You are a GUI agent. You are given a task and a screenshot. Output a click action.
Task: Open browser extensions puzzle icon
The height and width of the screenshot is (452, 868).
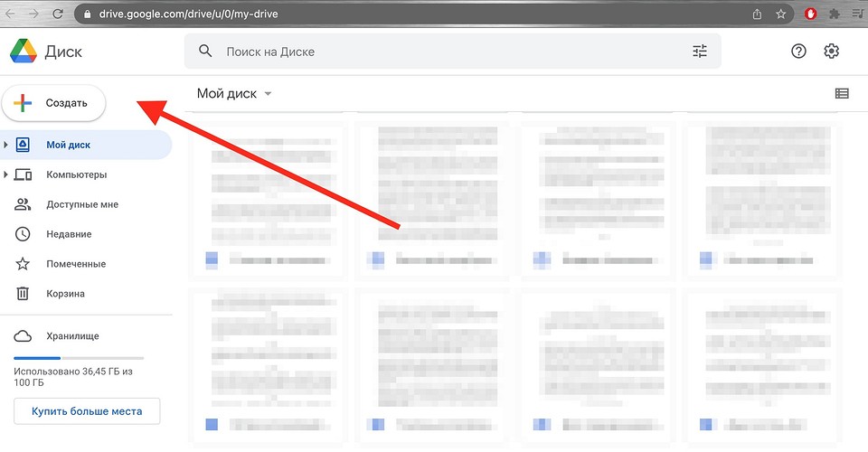[x=834, y=14]
